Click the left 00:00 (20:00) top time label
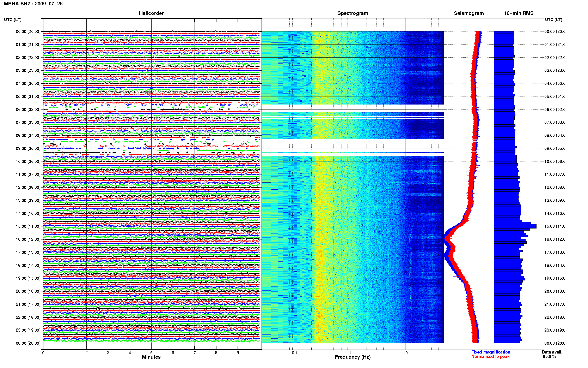The height and width of the screenshot is (368, 588). (28, 31)
